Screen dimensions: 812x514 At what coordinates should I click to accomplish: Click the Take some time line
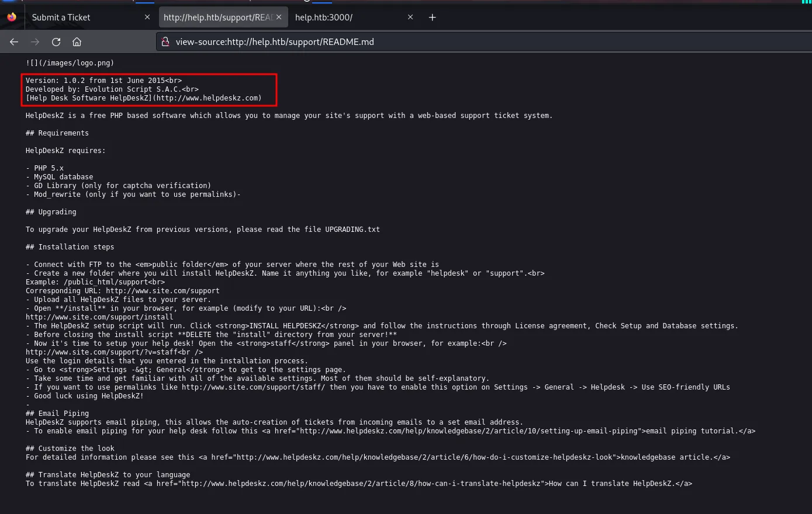[257, 378]
